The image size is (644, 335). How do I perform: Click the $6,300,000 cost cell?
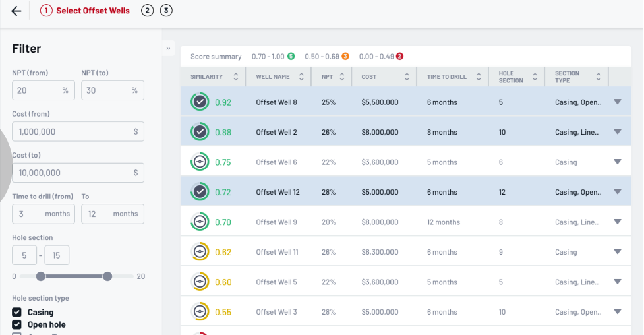[380, 252]
